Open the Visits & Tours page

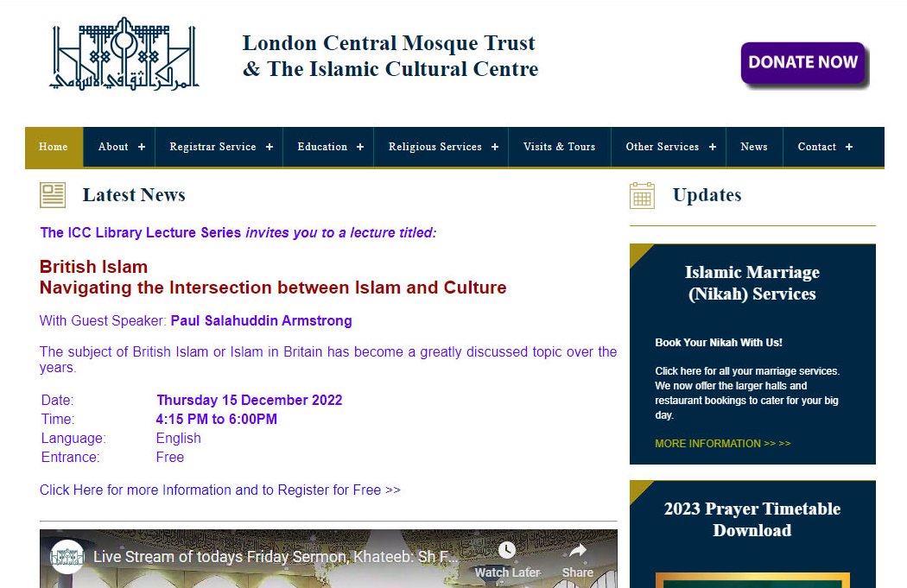point(560,147)
